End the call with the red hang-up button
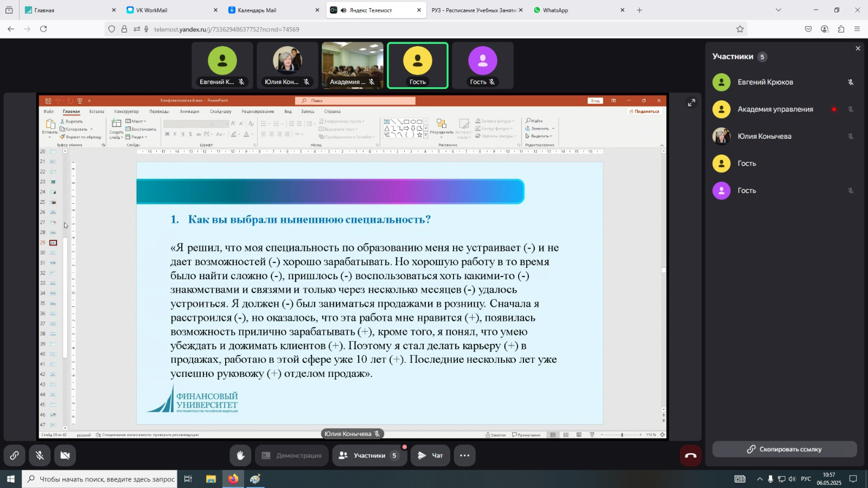 pos(691,455)
